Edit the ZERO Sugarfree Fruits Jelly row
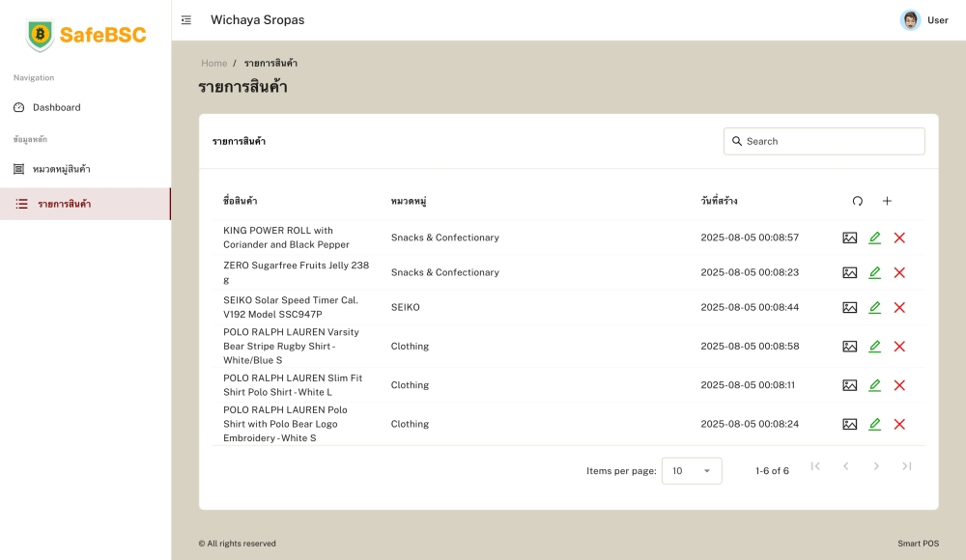The image size is (966, 560). 875,272
